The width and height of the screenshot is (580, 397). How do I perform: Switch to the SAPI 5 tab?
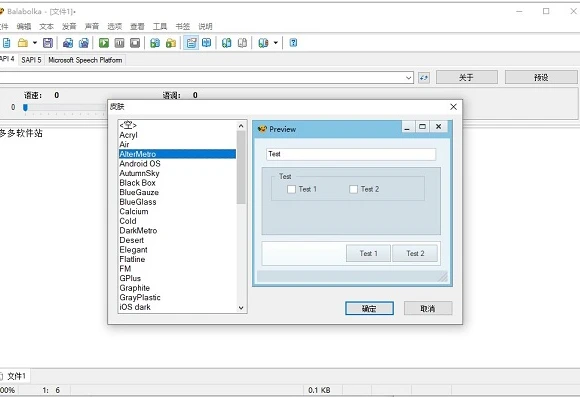click(31, 60)
